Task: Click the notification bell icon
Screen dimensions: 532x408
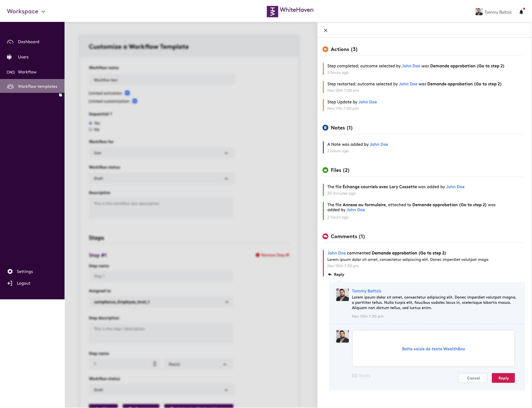Action: click(521, 12)
